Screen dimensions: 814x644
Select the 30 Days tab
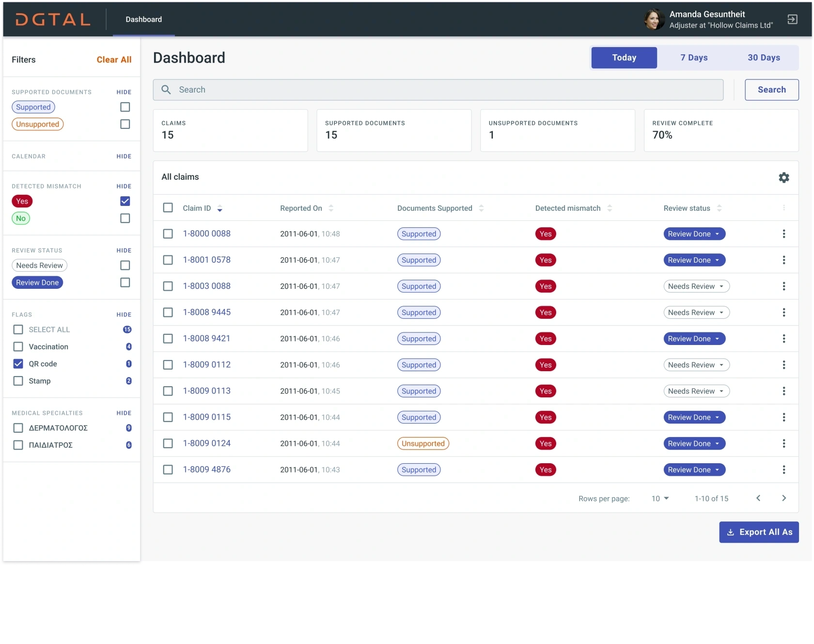(763, 58)
